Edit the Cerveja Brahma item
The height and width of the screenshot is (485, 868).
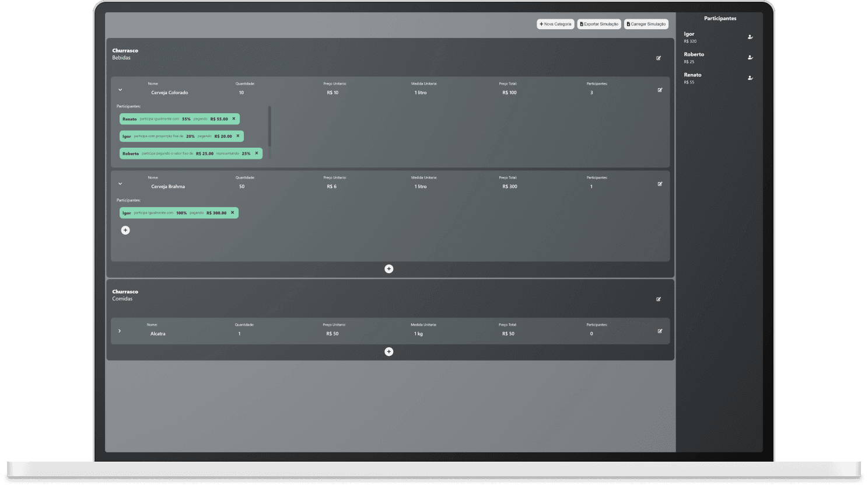click(x=660, y=184)
